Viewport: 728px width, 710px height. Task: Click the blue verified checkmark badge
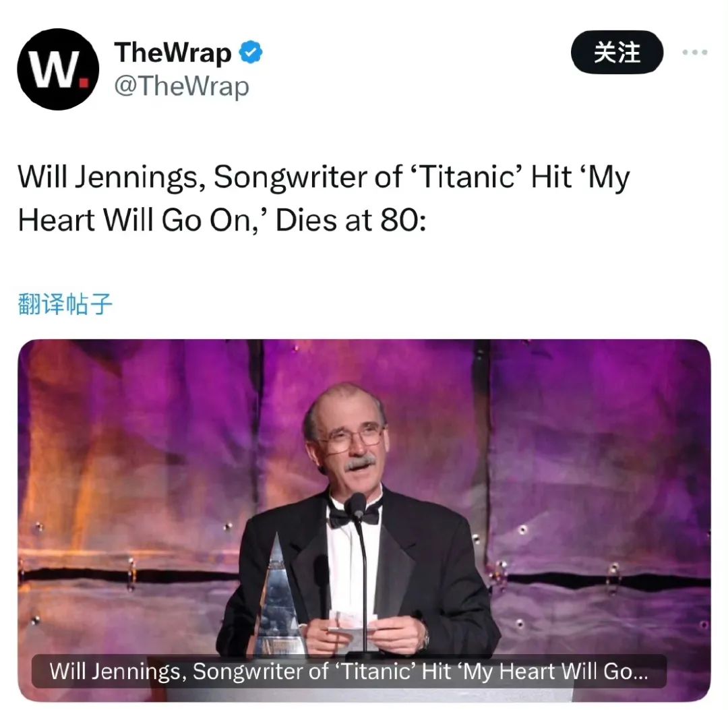pyautogui.click(x=251, y=52)
